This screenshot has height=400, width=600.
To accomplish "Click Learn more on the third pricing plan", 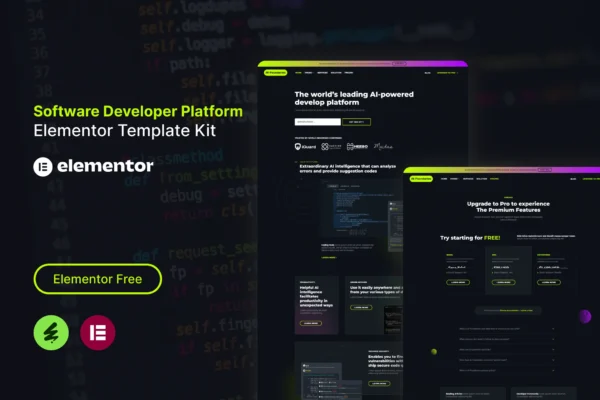I will pyautogui.click(x=549, y=282).
